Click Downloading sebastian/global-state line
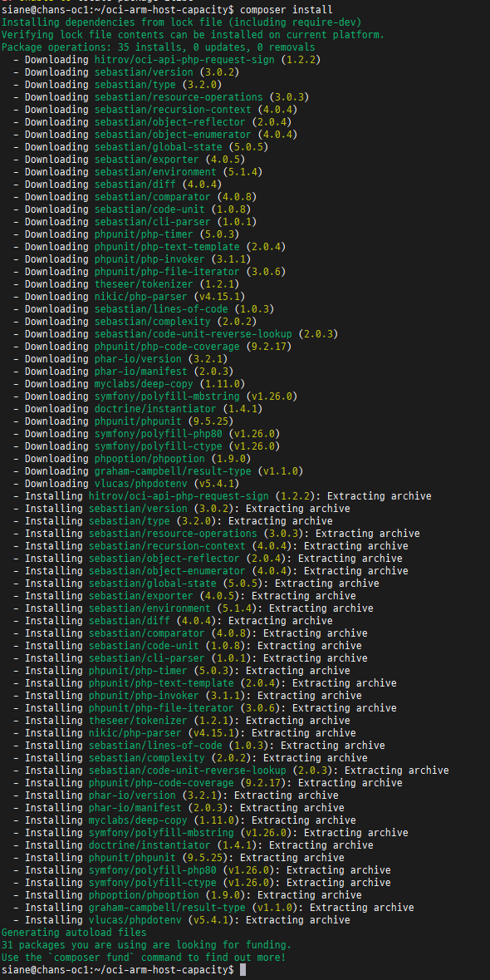The height and width of the screenshot is (980, 490). point(140,147)
